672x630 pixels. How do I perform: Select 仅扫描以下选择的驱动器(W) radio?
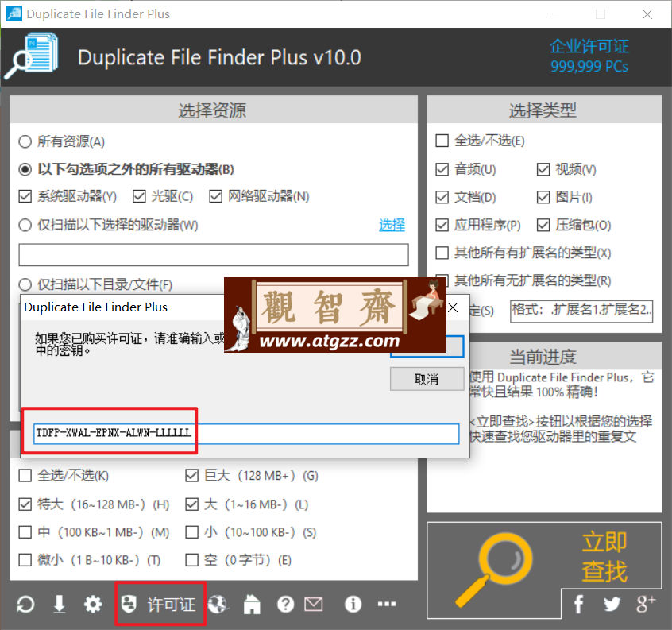click(x=25, y=225)
